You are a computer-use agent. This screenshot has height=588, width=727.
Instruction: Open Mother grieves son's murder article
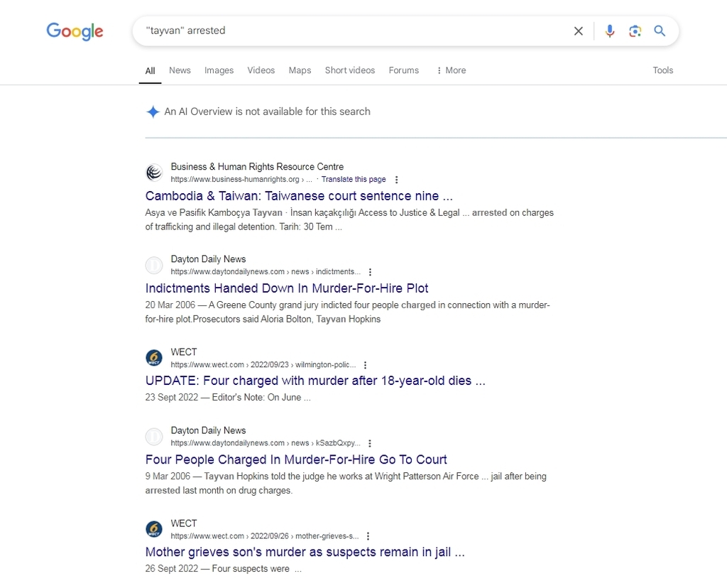(305, 552)
